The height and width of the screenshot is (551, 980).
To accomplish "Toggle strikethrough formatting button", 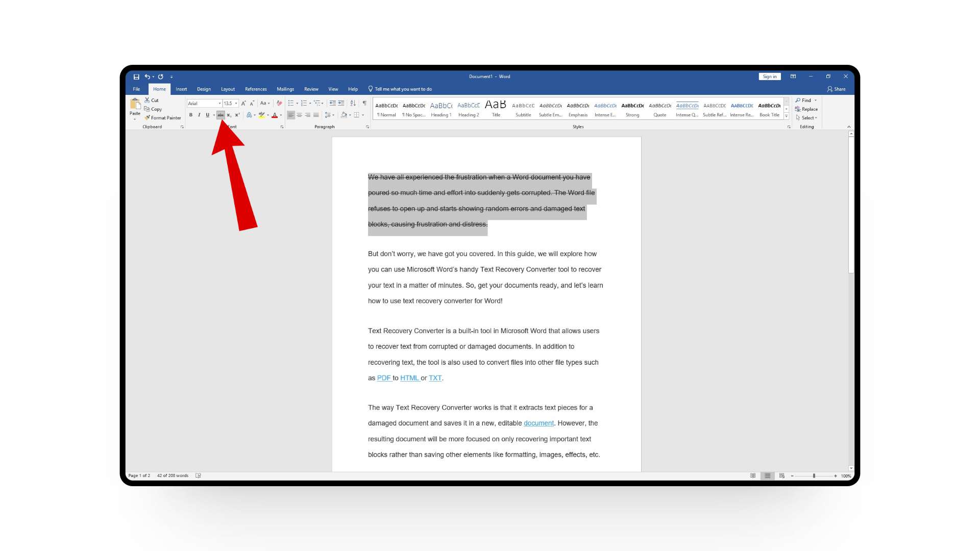I will (220, 115).
